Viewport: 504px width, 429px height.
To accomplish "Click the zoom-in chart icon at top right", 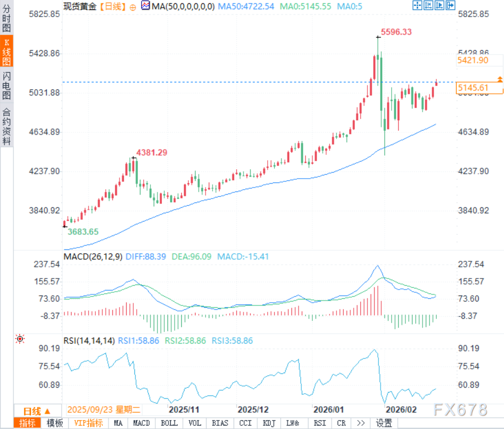I will pos(427,6).
